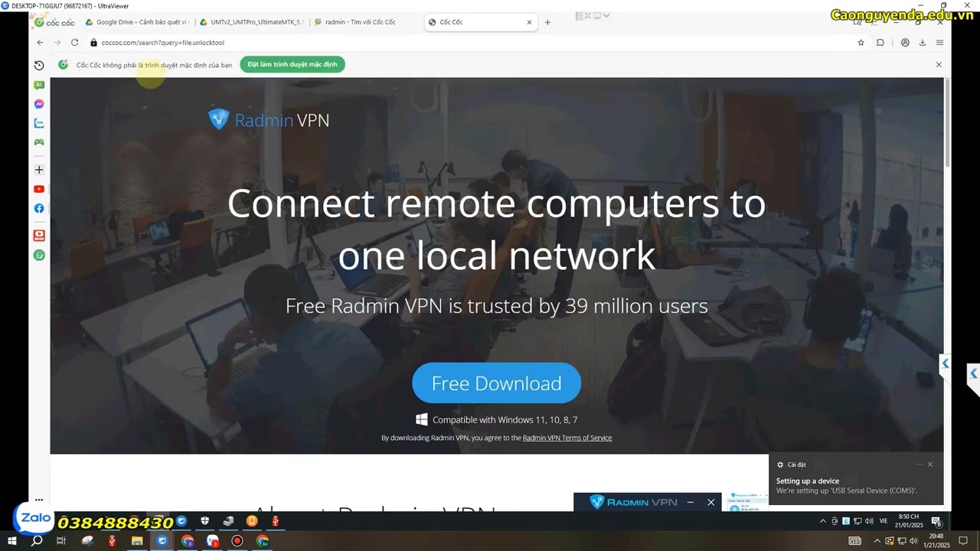Click the local clock showing 20:48
980x551 pixels.
coord(936,541)
